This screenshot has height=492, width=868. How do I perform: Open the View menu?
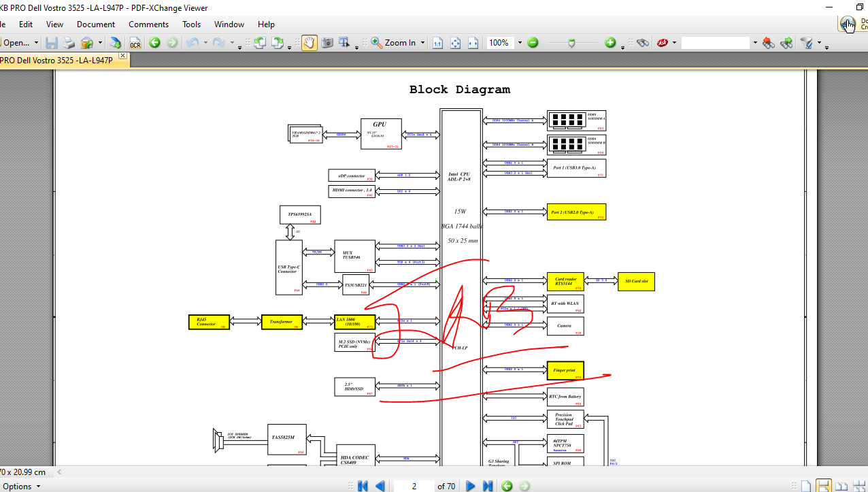pyautogui.click(x=54, y=24)
